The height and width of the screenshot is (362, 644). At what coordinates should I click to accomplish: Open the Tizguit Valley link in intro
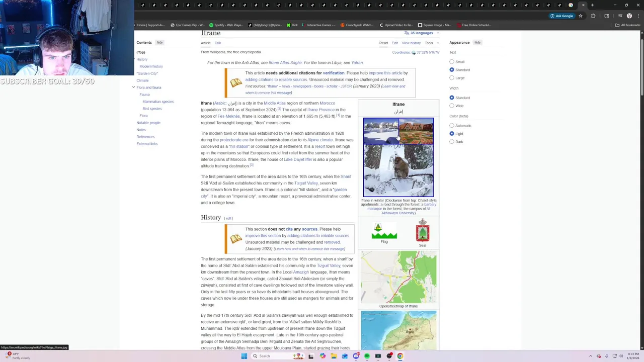click(x=306, y=183)
